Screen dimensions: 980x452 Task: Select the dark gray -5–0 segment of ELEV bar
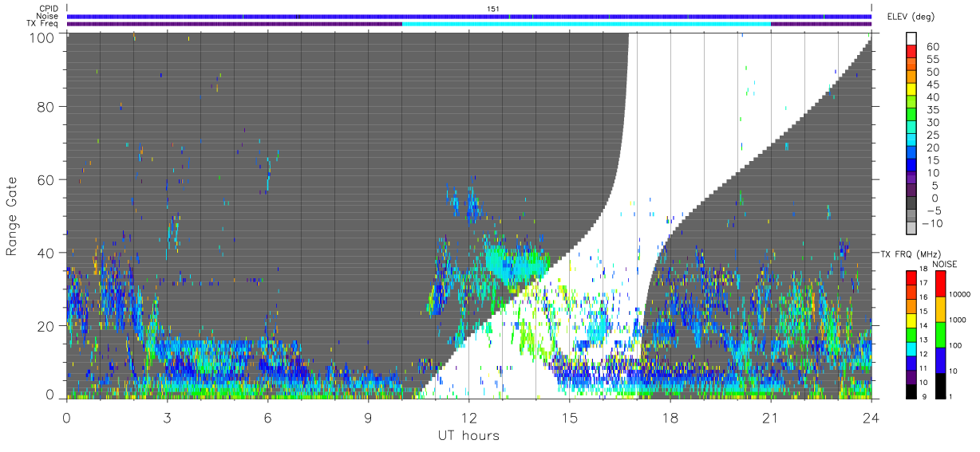911,204
